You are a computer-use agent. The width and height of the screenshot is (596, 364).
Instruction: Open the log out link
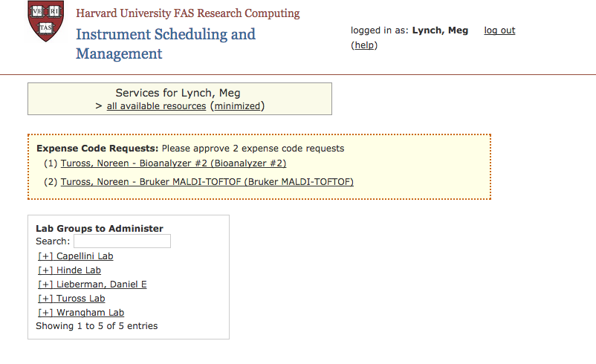click(x=499, y=30)
